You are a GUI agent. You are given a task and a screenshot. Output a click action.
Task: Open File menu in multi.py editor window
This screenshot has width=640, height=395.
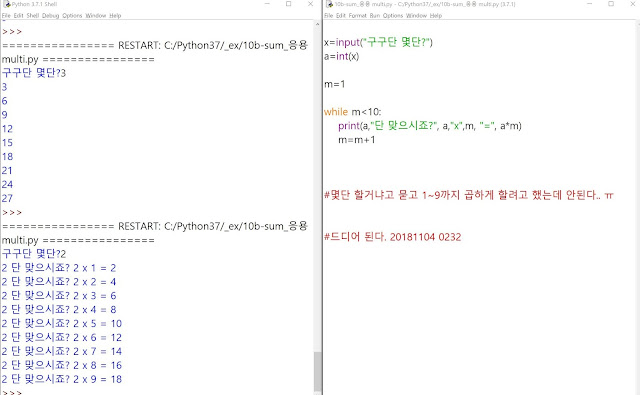point(329,16)
